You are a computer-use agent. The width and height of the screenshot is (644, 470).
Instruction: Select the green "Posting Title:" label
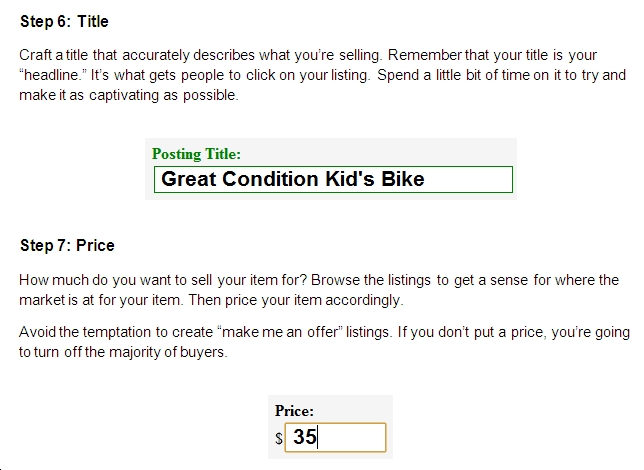pyautogui.click(x=196, y=154)
